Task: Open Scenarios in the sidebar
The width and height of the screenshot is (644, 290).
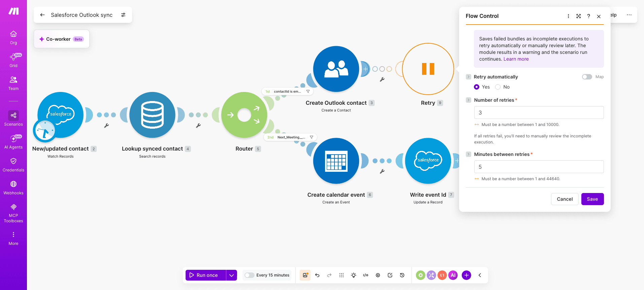Action: (13, 119)
